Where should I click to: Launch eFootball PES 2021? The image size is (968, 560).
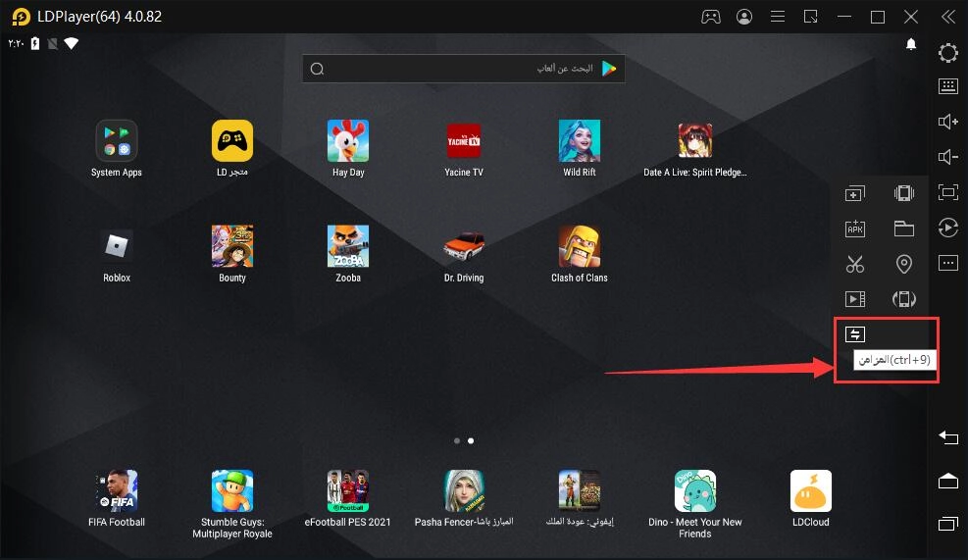[x=348, y=490]
